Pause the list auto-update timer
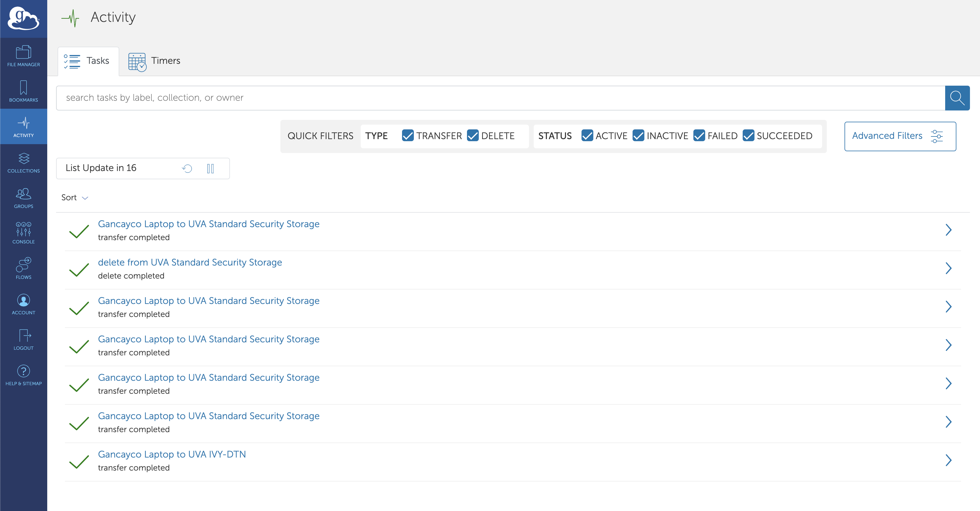This screenshot has width=980, height=511. (x=211, y=168)
